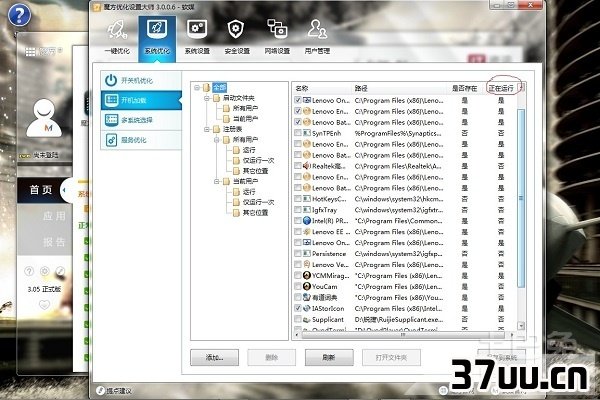This screenshot has width=600, height=400.
Task: Collapse the background window side panel arrow
Action: [64, 190]
